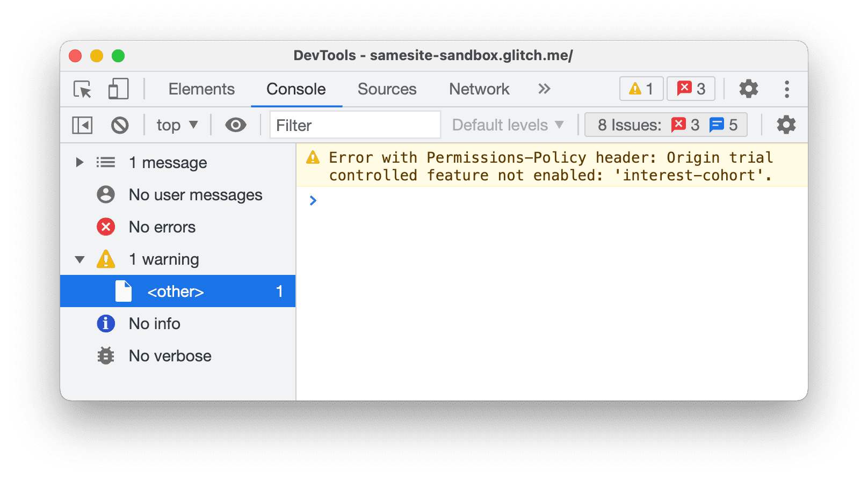This screenshot has width=868, height=480.
Task: Toggle the device toolbar icon
Action: coord(118,89)
